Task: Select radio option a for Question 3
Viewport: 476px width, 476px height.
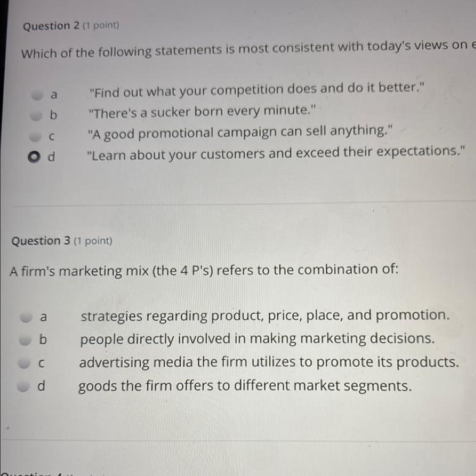Action: (27, 316)
